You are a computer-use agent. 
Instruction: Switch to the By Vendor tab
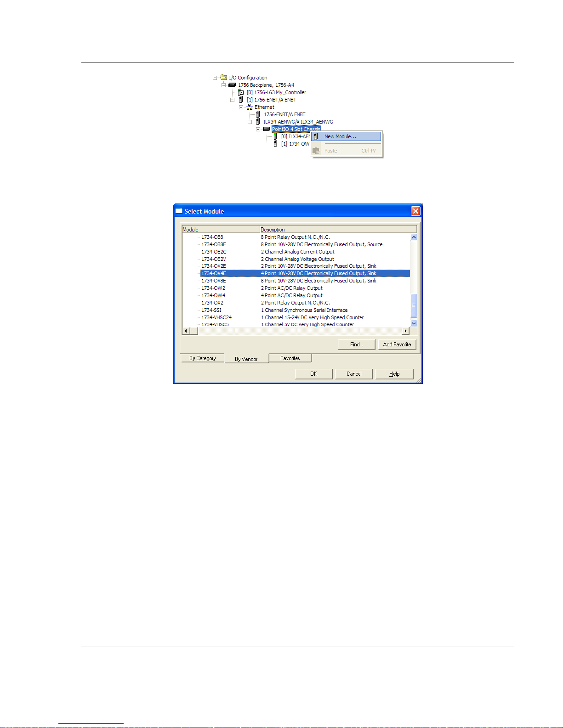(246, 359)
